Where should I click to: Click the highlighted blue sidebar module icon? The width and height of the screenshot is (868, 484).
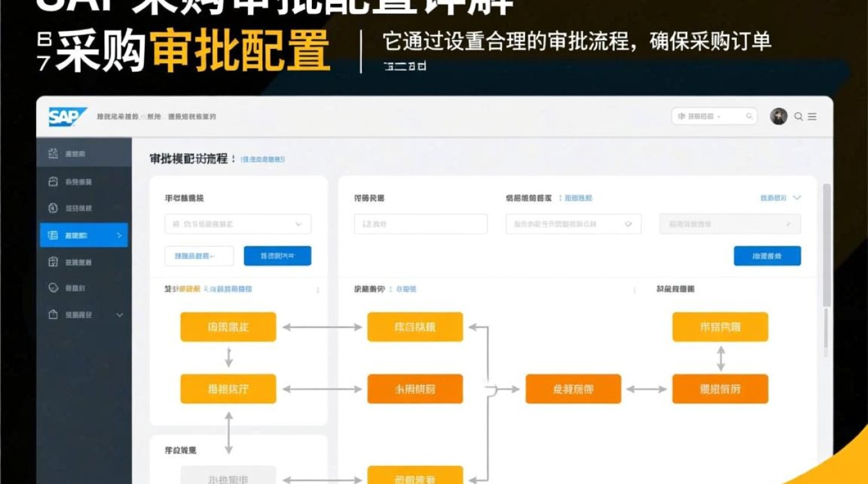click(x=52, y=236)
